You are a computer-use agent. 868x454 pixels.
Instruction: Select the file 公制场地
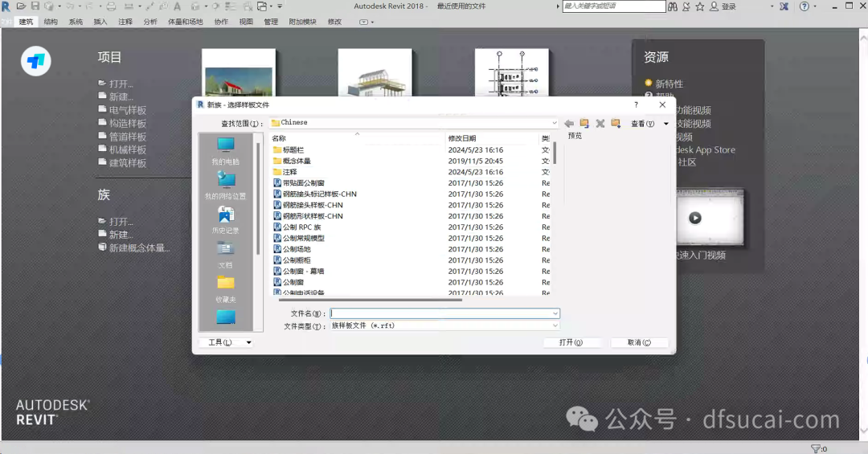[297, 249]
